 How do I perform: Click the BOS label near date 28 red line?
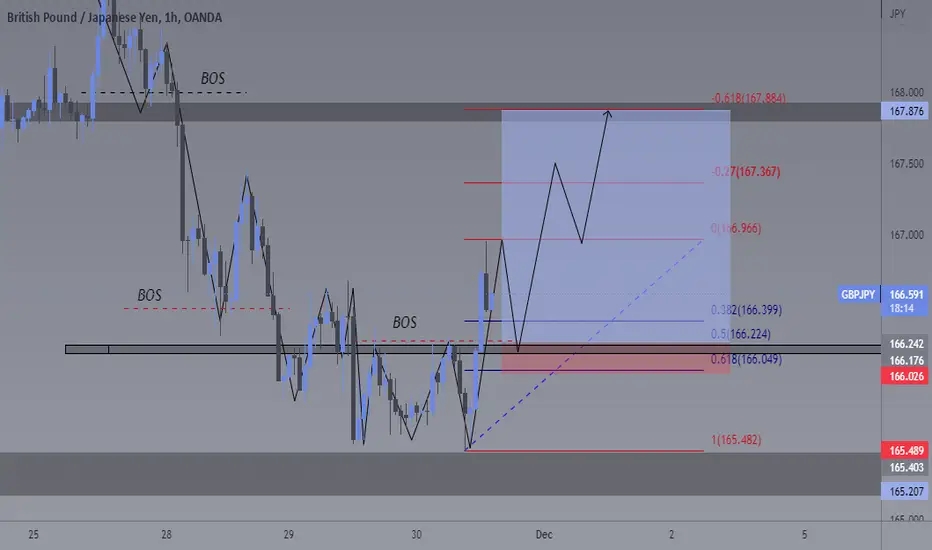pyautogui.click(x=149, y=295)
